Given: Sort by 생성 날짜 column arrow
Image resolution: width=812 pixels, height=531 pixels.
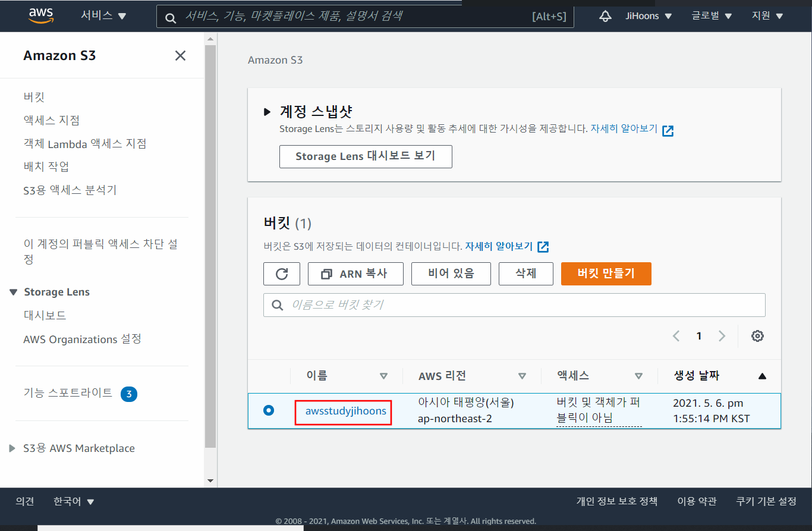Looking at the screenshot, I should [x=762, y=376].
